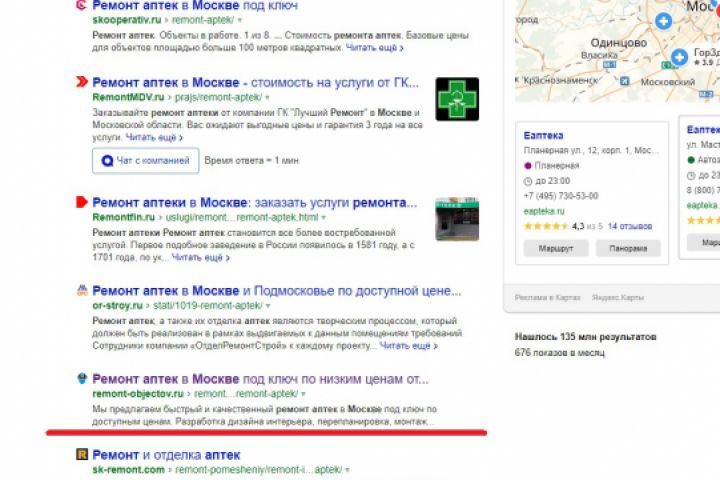Open eapteka.ru site link in card
The height and width of the screenshot is (480, 720).
coord(544,211)
